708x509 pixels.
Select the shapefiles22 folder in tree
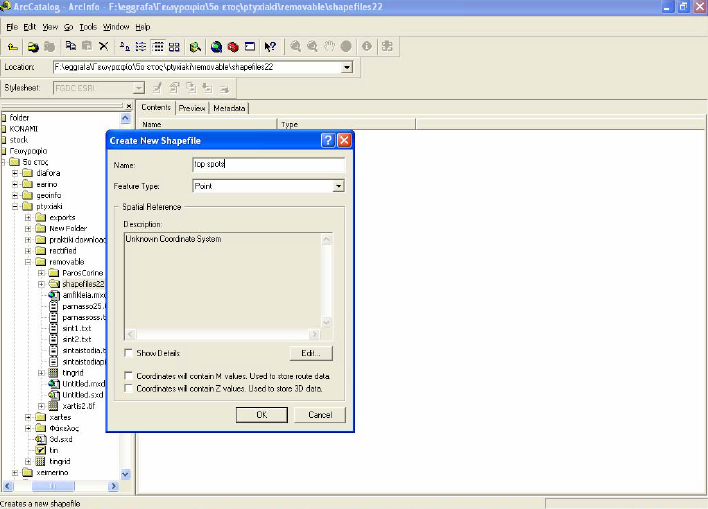coord(83,284)
